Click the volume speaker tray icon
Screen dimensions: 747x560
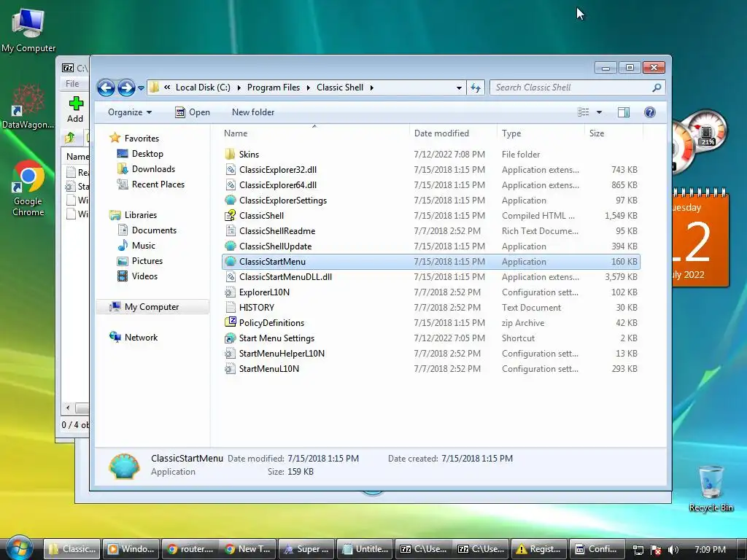(673, 550)
